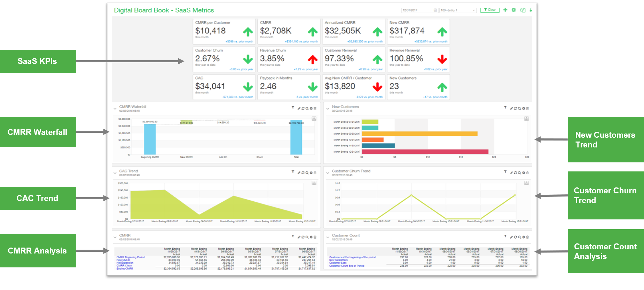Select the CAC $34,041 KPI card

[224, 87]
